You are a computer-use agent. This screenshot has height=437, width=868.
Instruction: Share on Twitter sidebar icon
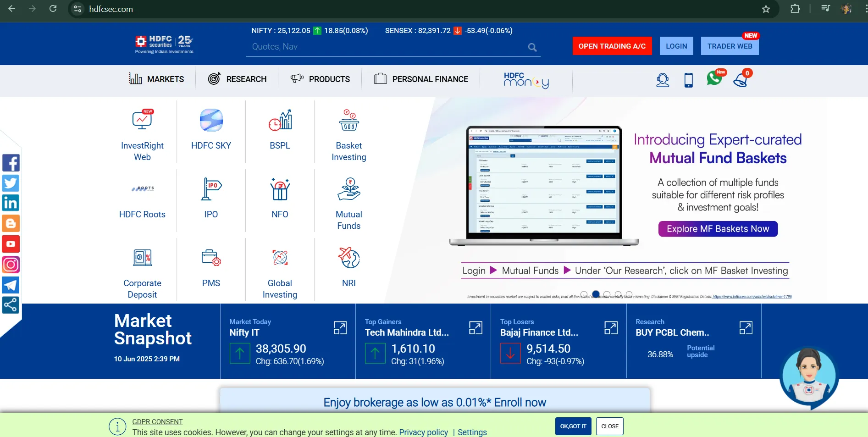pos(11,183)
